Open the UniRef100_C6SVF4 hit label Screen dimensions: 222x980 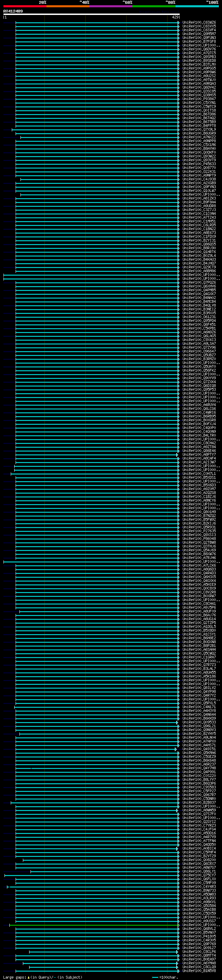coord(199,30)
